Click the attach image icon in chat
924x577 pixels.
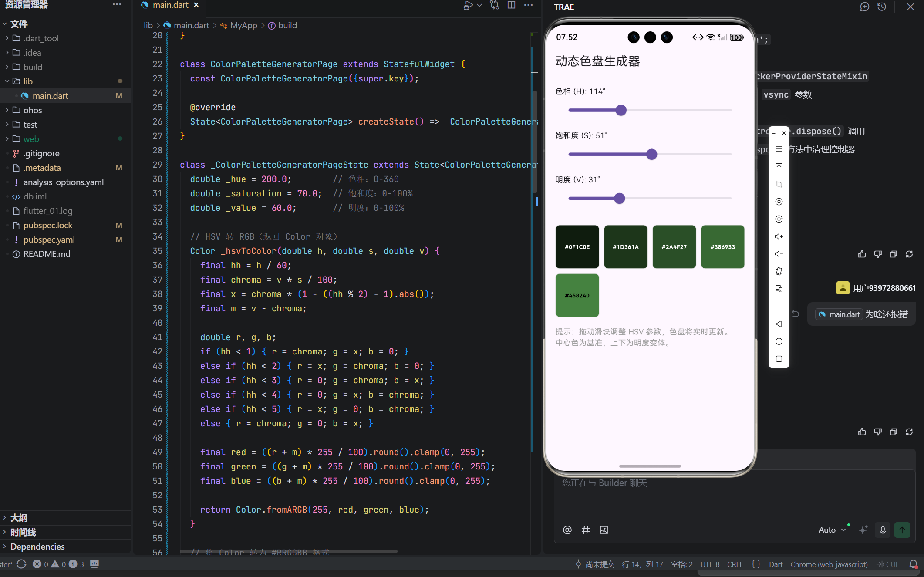pyautogui.click(x=604, y=530)
